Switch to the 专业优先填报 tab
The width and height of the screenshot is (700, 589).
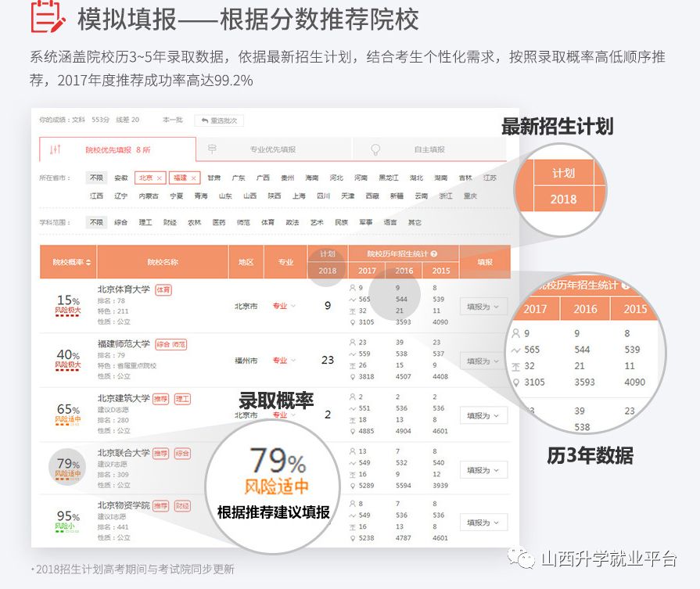274,149
